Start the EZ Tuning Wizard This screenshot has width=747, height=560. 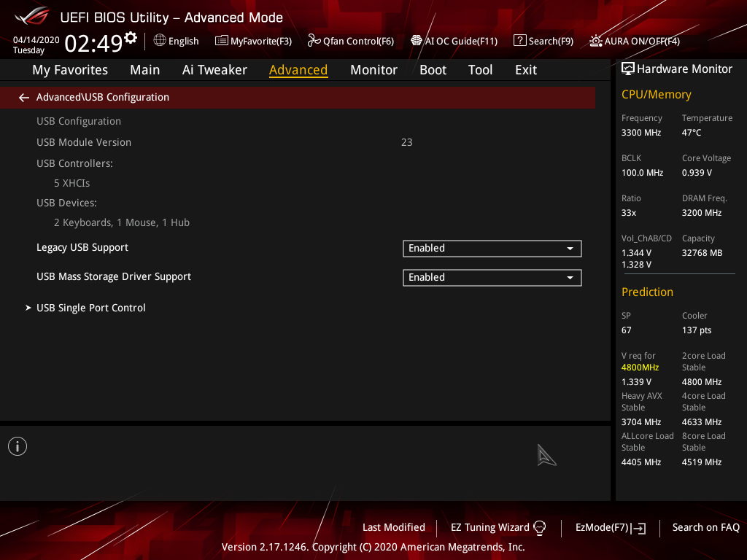[498, 528]
